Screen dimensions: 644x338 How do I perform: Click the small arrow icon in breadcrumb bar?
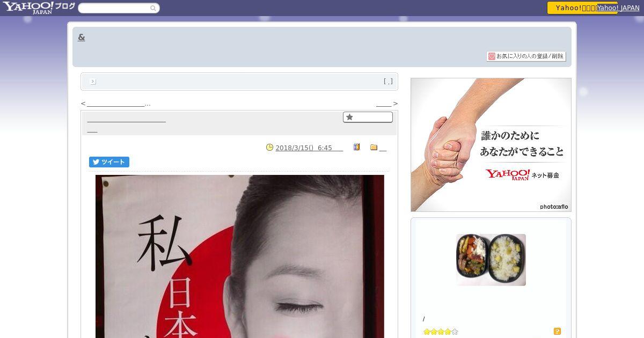pyautogui.click(x=93, y=82)
